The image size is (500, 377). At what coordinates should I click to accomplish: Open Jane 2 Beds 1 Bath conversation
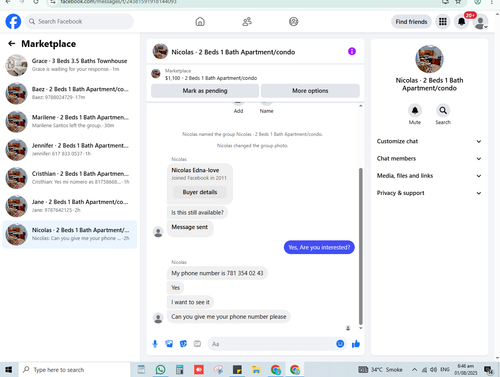(x=70, y=206)
